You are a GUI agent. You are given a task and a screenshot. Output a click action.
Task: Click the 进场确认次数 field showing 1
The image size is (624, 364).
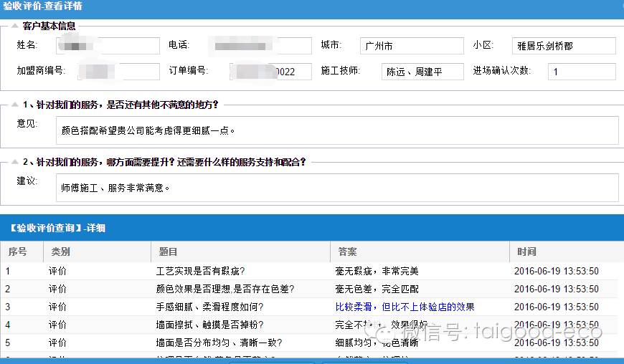click(581, 72)
